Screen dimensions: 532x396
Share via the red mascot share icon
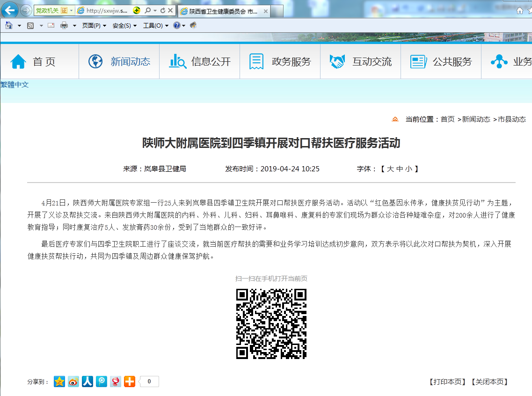point(116,381)
